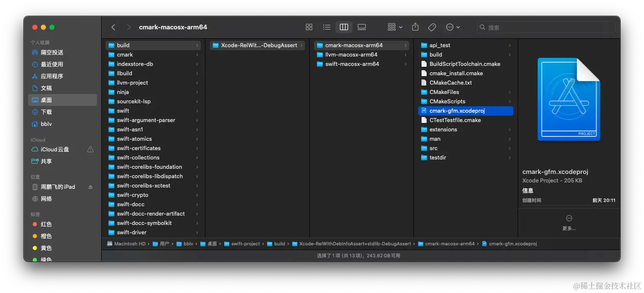The height and width of the screenshot is (293, 644).
Task: Click Macintosh HD in path bar
Action: 126,244
